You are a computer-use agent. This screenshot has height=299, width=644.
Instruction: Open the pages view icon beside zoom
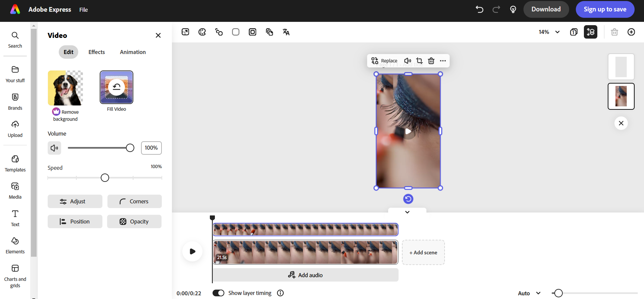pyautogui.click(x=574, y=32)
